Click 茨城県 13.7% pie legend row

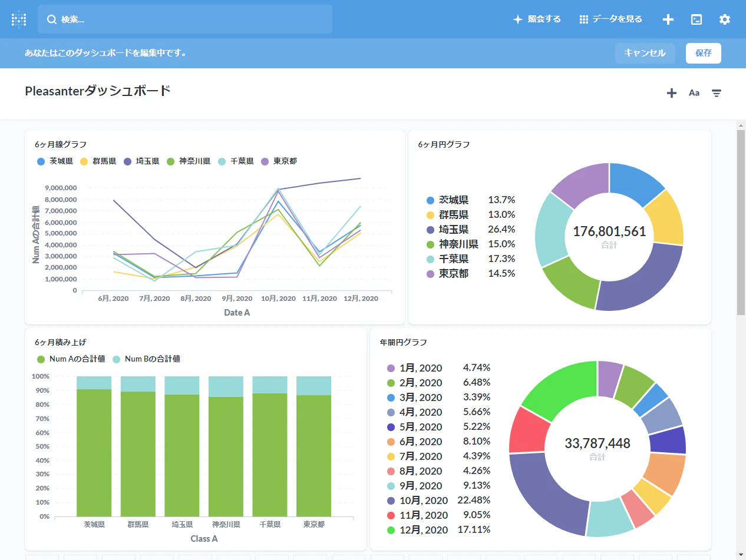[471, 200]
